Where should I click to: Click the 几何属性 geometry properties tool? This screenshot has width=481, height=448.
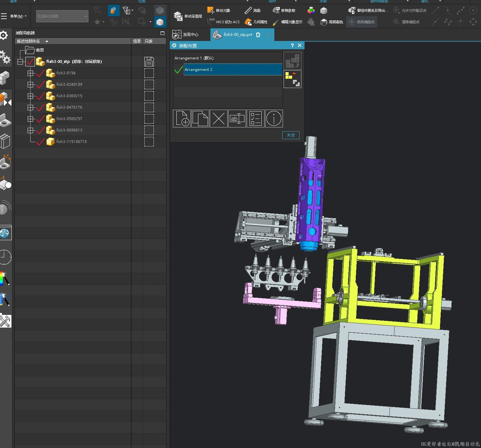pos(256,22)
